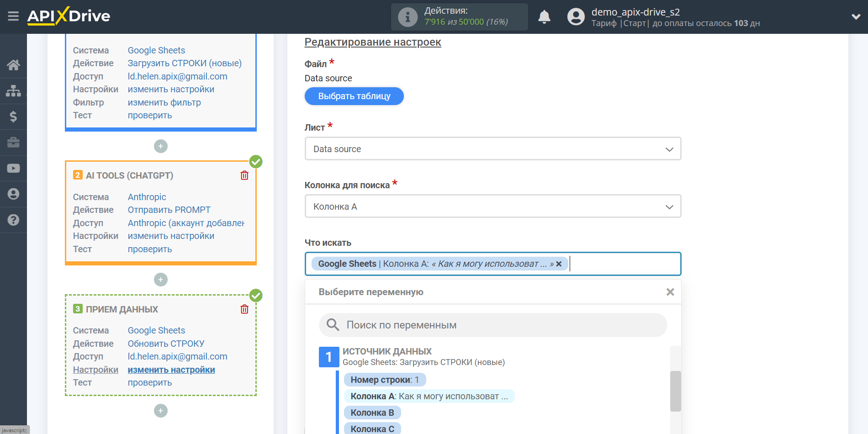Open ld.helen.apix@gmail.com access in source block
This screenshot has width=868, height=434.
(177, 76)
